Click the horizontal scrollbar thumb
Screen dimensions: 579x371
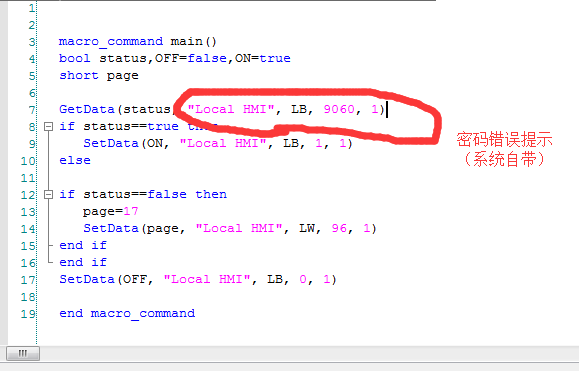(x=23, y=354)
